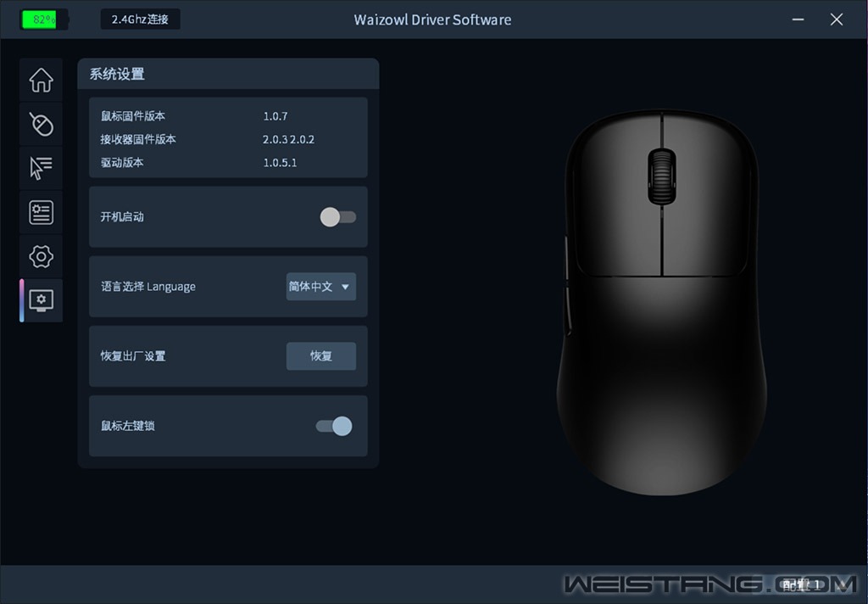This screenshot has height=604, width=868.
Task: Open the Home page sidebar icon
Action: [41, 80]
